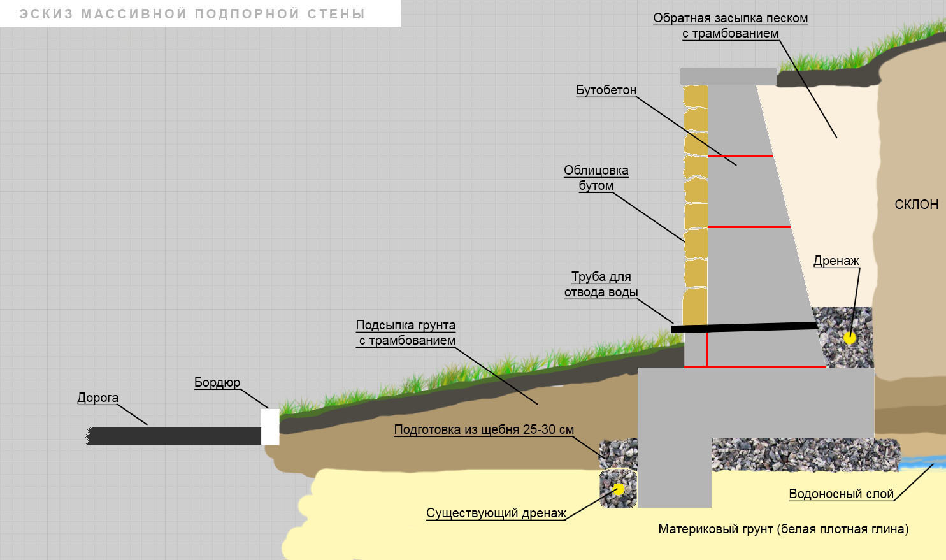Select 'Подготовка из щебня 25-30 см' label
This screenshot has height=560, width=946.
[x=484, y=429]
